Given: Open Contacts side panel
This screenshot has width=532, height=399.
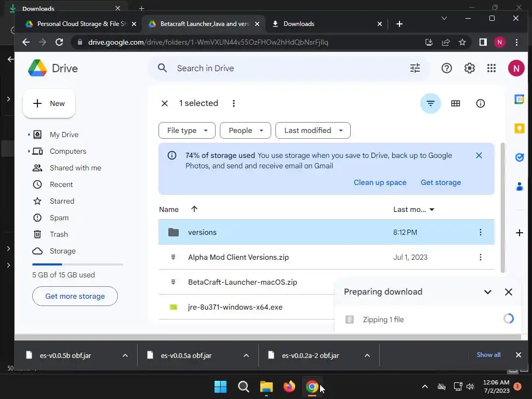Looking at the screenshot, I should pos(519,187).
